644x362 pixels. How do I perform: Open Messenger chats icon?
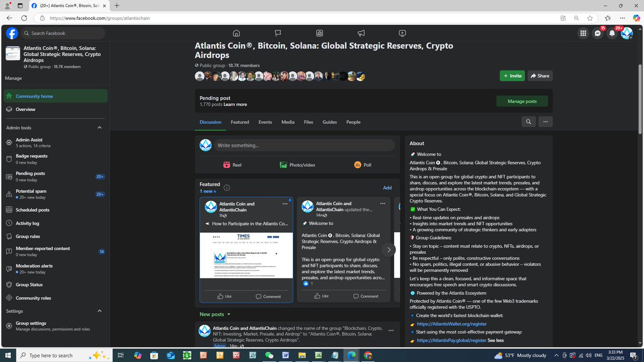click(x=597, y=33)
